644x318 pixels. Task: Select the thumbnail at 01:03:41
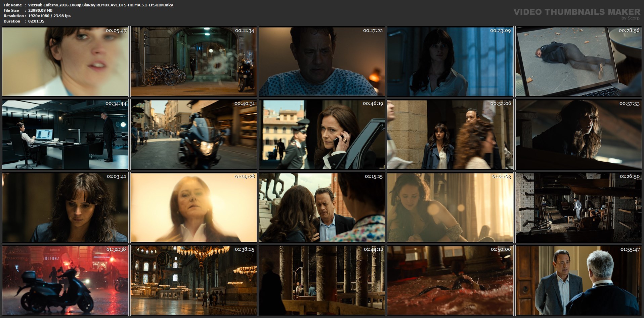tap(65, 207)
